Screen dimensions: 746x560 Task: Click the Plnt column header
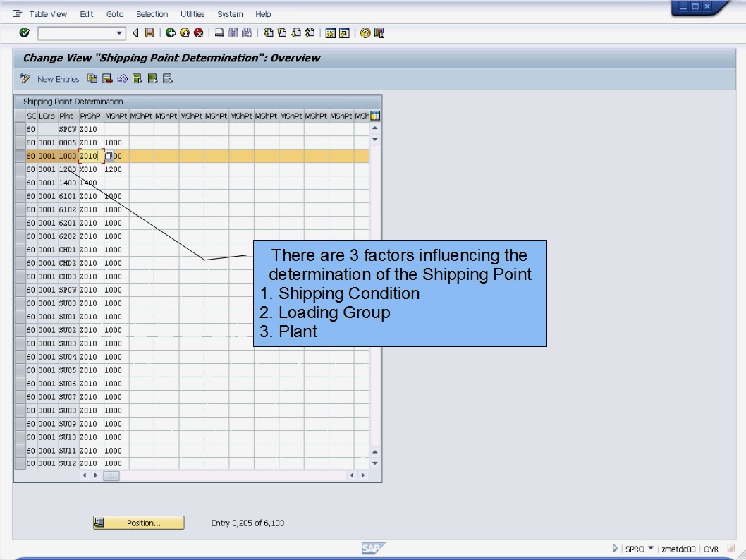click(66, 116)
